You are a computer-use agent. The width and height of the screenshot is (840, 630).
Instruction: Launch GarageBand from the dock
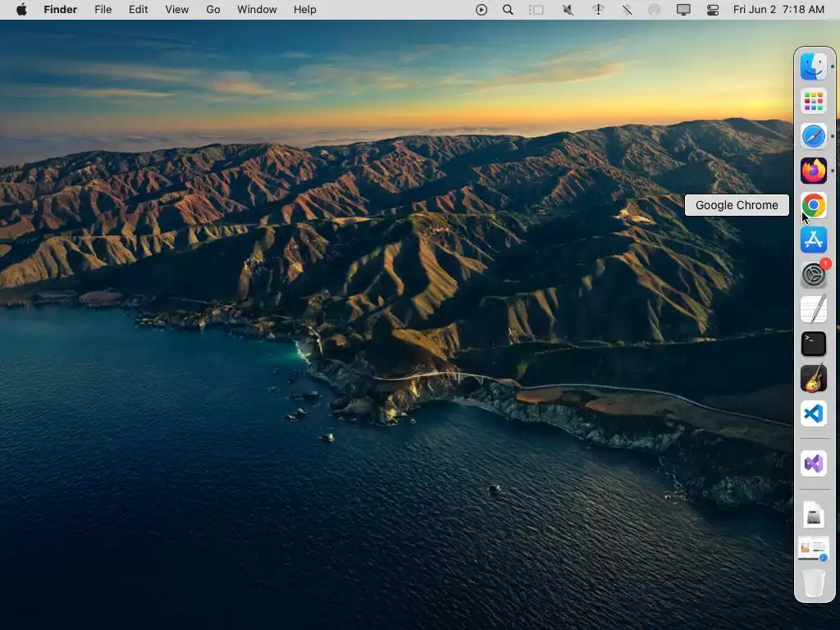point(814,378)
